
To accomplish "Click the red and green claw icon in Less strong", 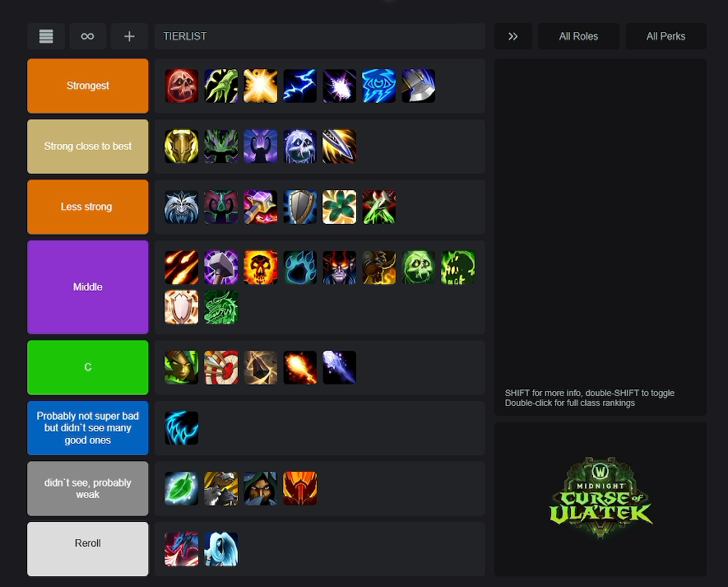I will 379,207.
